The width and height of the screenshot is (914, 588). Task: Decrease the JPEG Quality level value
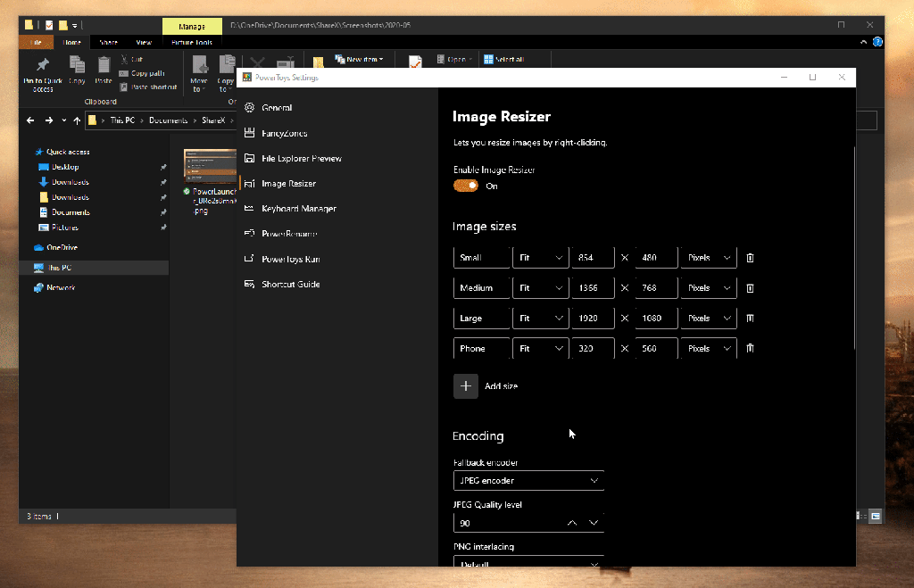click(594, 523)
